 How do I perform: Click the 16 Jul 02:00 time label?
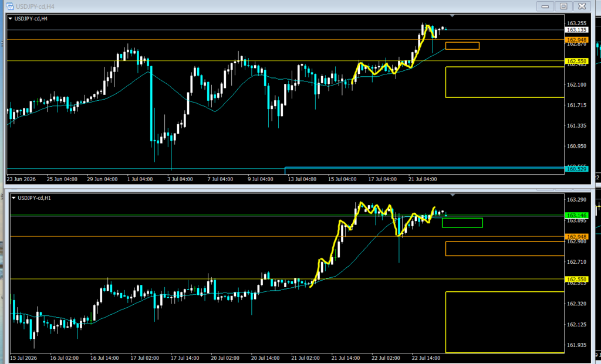click(x=65, y=358)
